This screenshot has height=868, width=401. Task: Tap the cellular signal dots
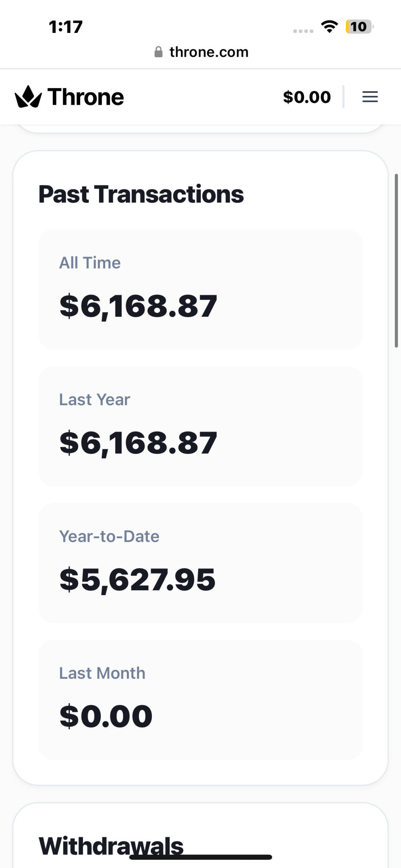(303, 31)
